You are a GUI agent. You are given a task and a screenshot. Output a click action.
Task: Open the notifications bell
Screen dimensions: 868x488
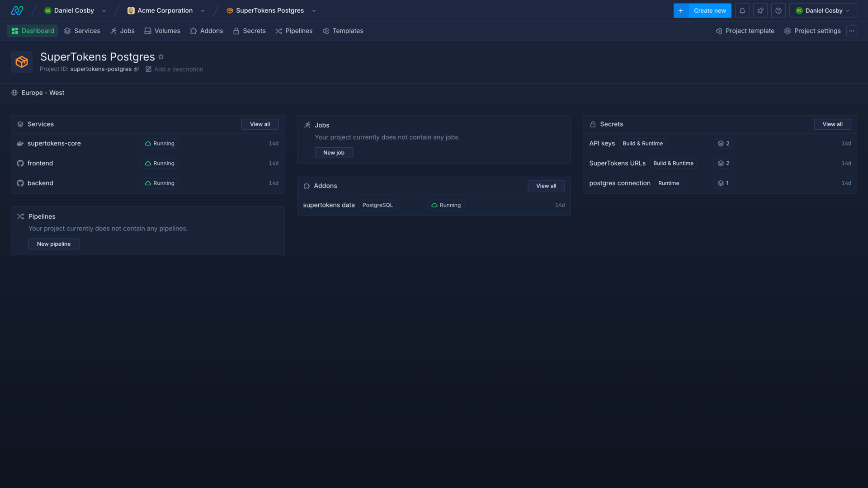(742, 10)
